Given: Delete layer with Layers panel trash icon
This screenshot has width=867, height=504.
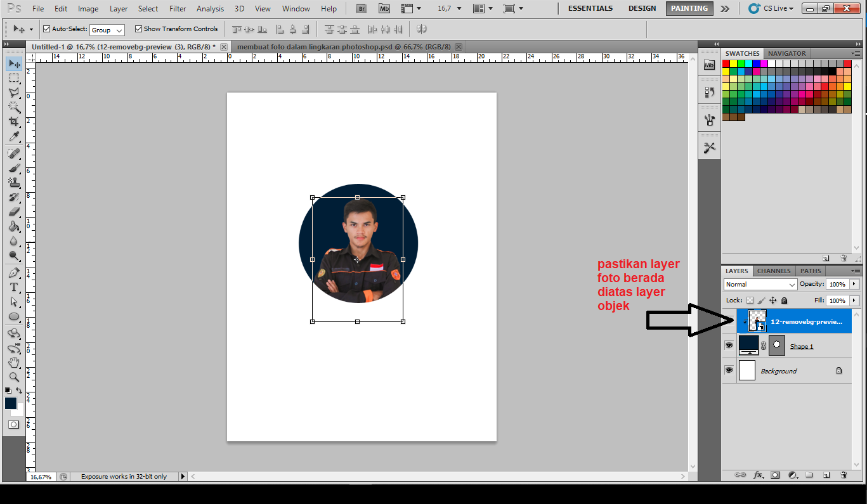Looking at the screenshot, I should pos(844,474).
